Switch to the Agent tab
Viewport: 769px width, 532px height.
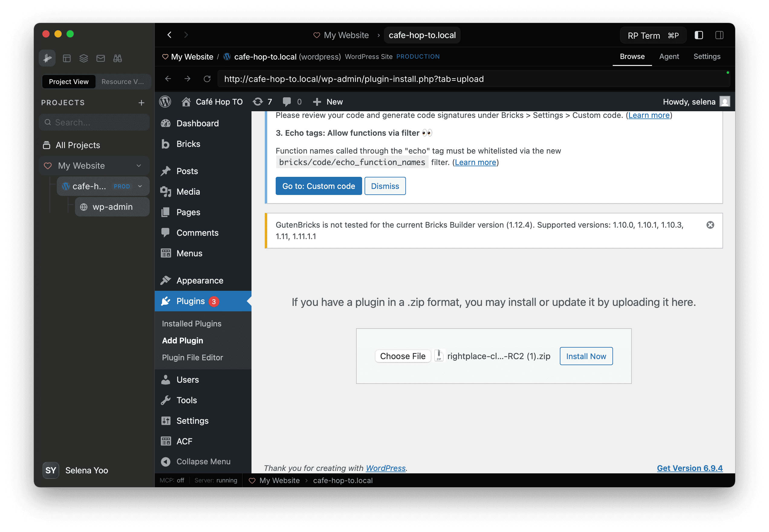click(x=669, y=56)
